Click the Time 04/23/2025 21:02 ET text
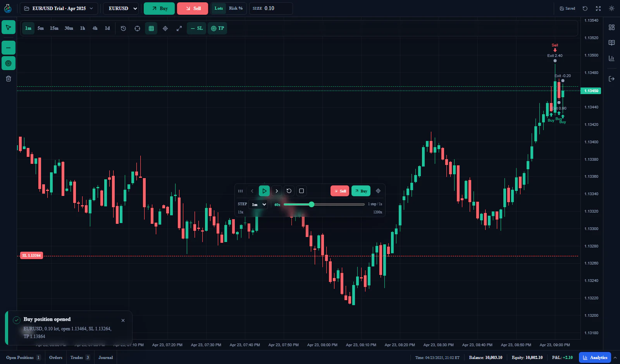620x364 pixels. click(437, 357)
